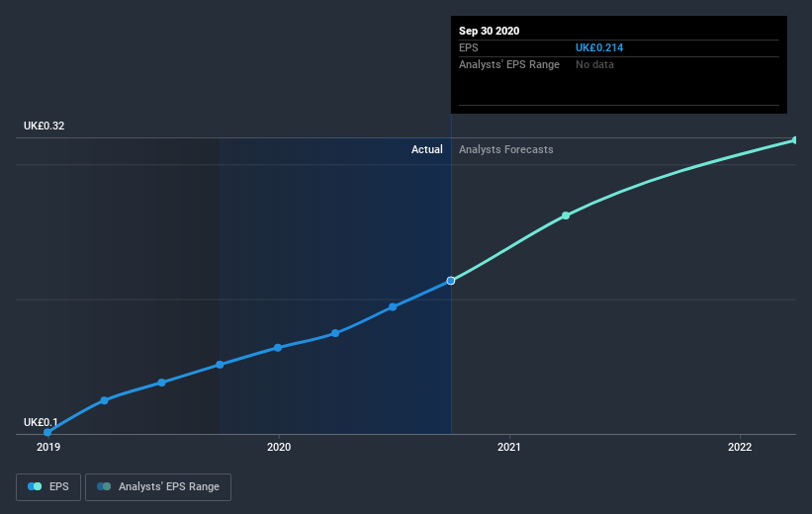Click the UK£0.214 EPS value in tooltip
812x514 pixels.
coord(599,47)
